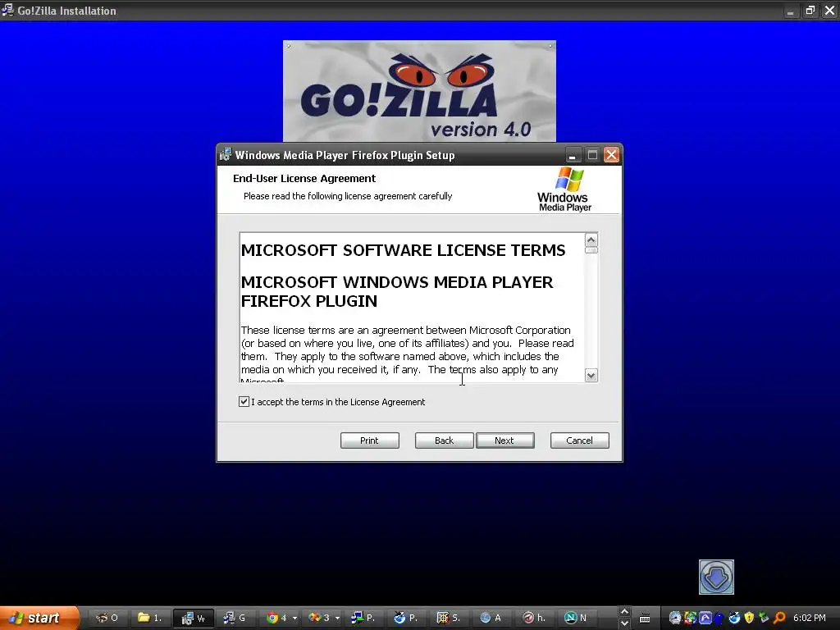Switch to the A globe taskbar item

(491, 618)
